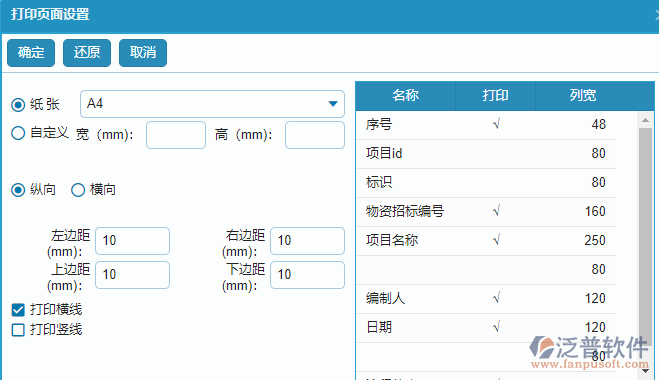Click column width 80 of 标识
The height and width of the screenshot is (380, 659).
point(598,182)
